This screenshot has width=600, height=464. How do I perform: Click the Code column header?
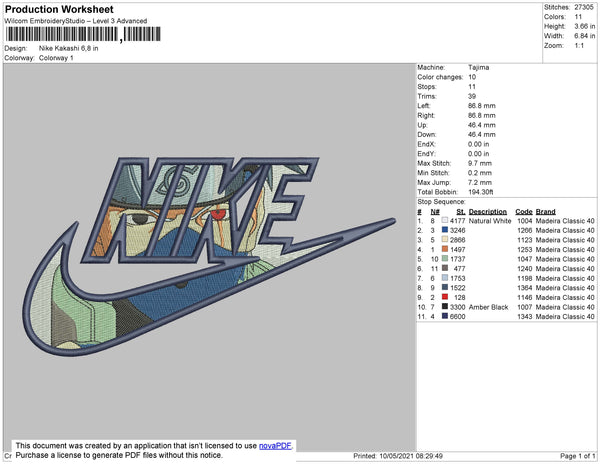524,212
